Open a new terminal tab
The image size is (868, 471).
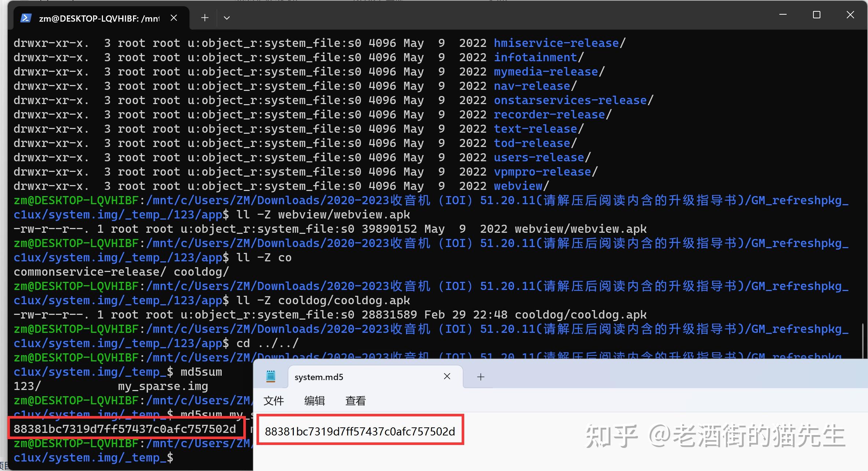[x=205, y=18]
